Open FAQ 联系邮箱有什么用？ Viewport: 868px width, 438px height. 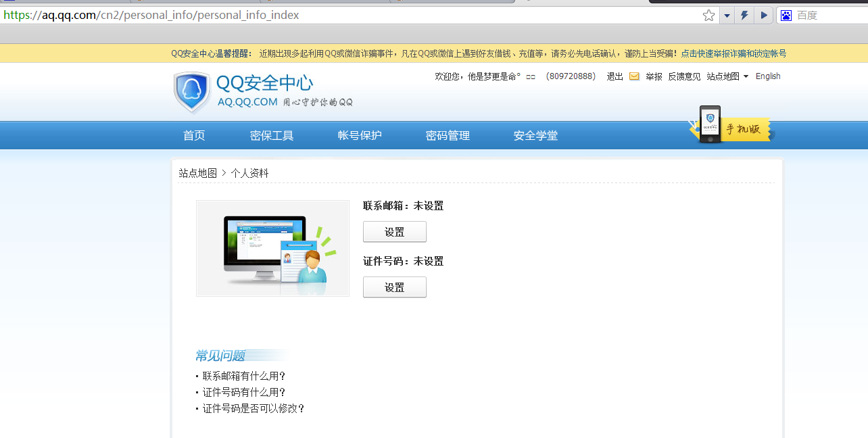coord(244,376)
